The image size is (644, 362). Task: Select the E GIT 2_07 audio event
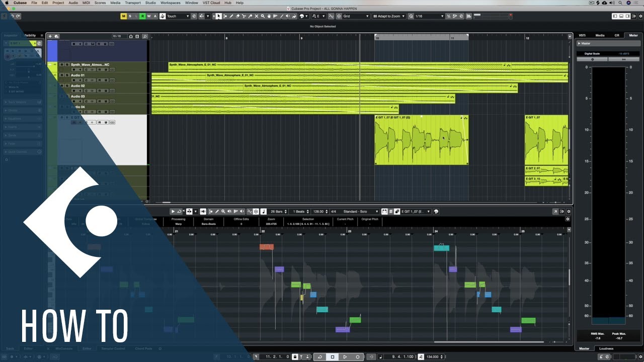(546, 170)
